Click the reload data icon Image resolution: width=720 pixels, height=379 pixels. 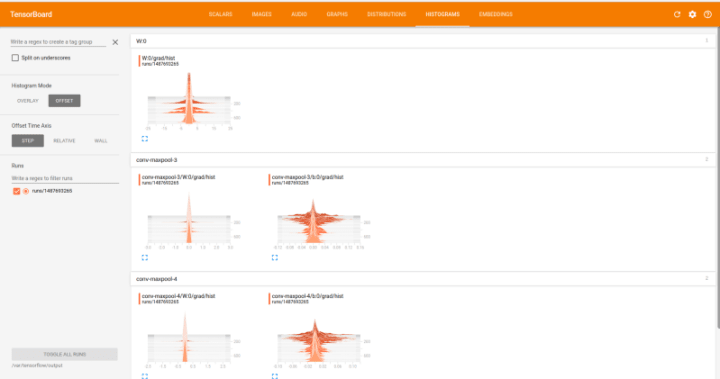(677, 14)
